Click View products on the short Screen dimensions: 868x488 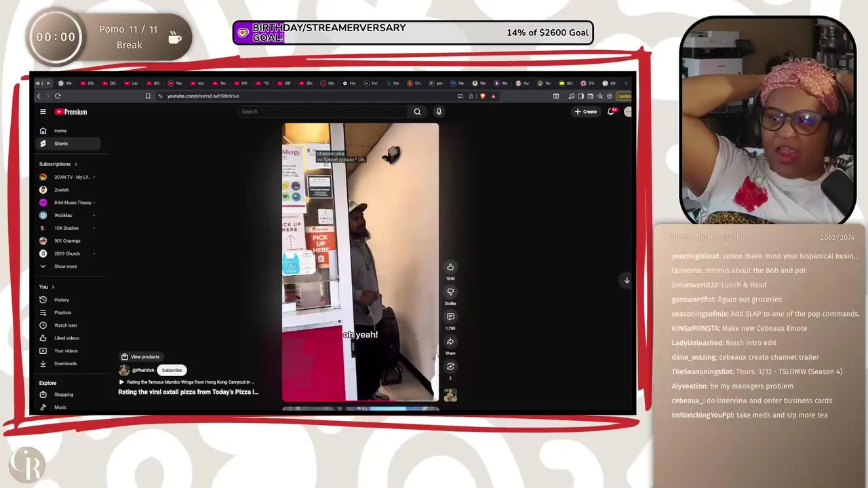140,357
